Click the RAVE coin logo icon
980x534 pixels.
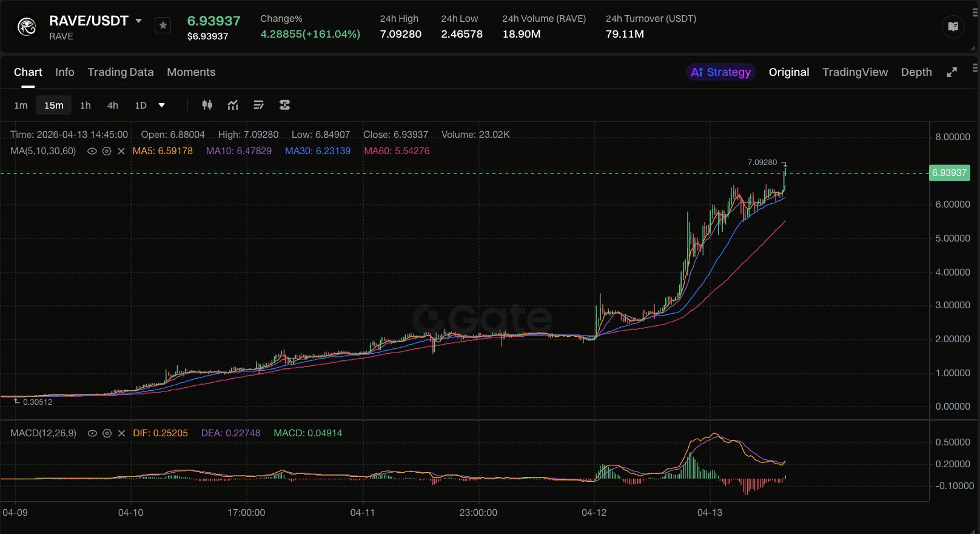point(27,26)
